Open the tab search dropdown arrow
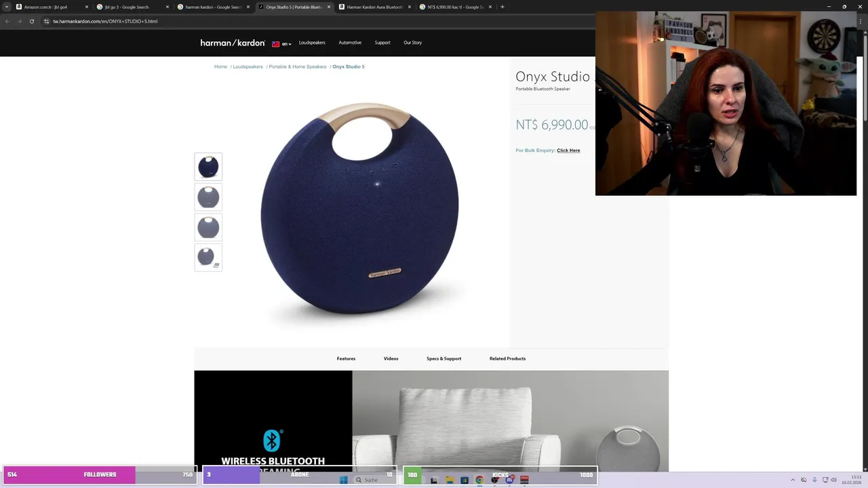This screenshot has width=868, height=488. (x=6, y=7)
